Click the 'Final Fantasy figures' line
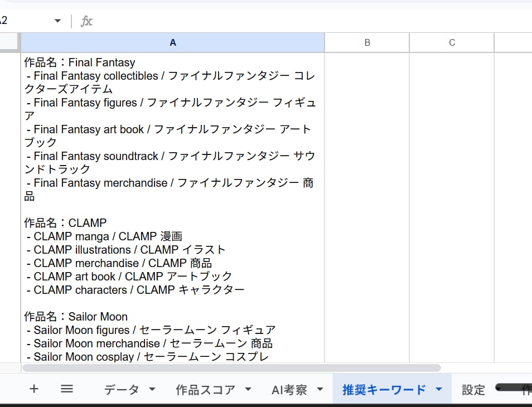Viewport: 532px width, 407px height. 170,109
